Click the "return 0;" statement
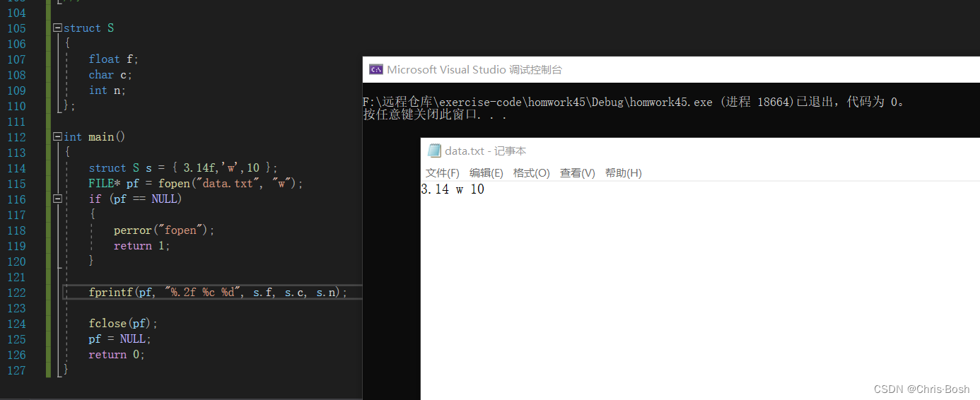The width and height of the screenshot is (980, 400). click(117, 355)
